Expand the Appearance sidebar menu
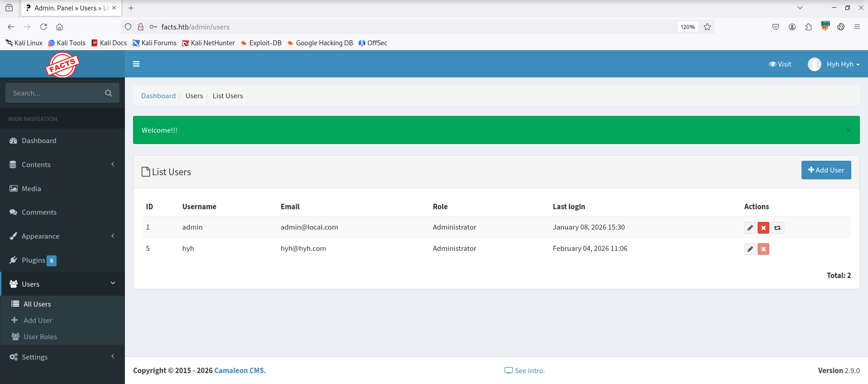The image size is (868, 384). 62,236
